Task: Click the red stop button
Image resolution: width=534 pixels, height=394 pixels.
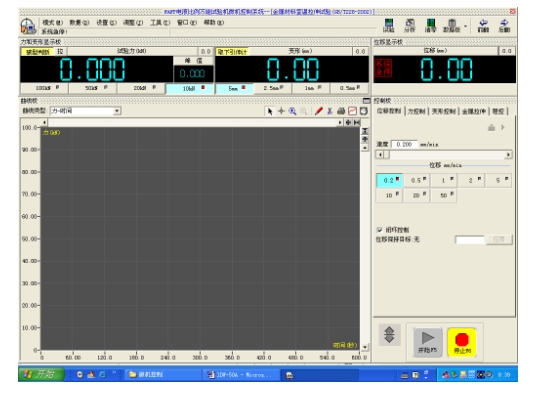Action: (x=462, y=342)
